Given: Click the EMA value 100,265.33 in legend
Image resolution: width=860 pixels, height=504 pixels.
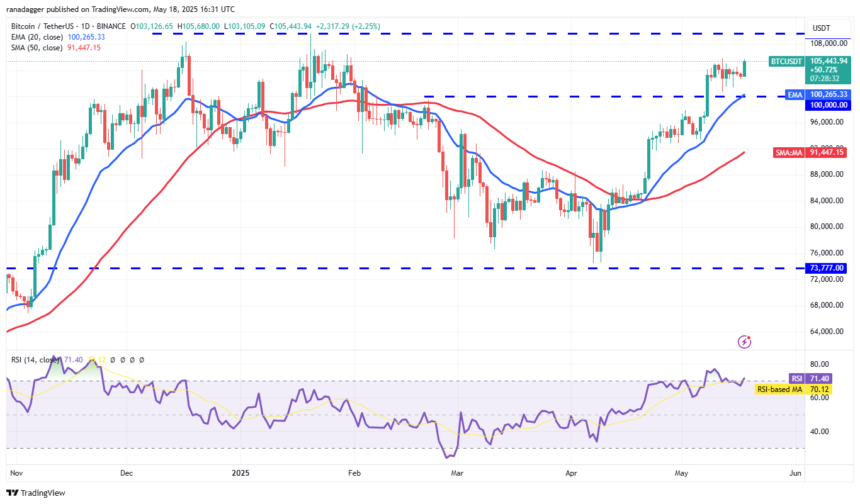Looking at the screenshot, I should 87,37.
